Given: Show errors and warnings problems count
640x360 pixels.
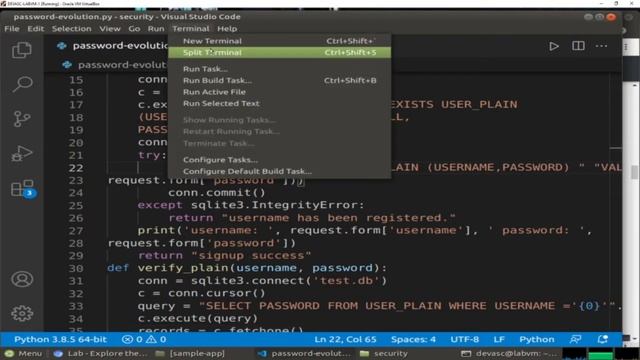Looking at the screenshot, I should pyautogui.click(x=144, y=339).
